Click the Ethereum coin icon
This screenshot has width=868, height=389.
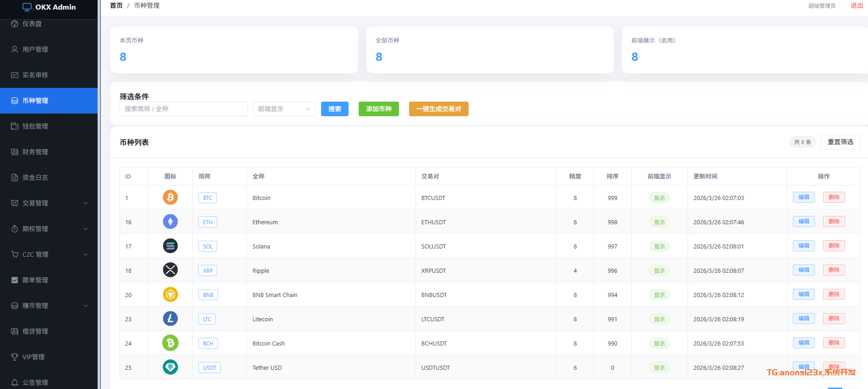coord(170,222)
